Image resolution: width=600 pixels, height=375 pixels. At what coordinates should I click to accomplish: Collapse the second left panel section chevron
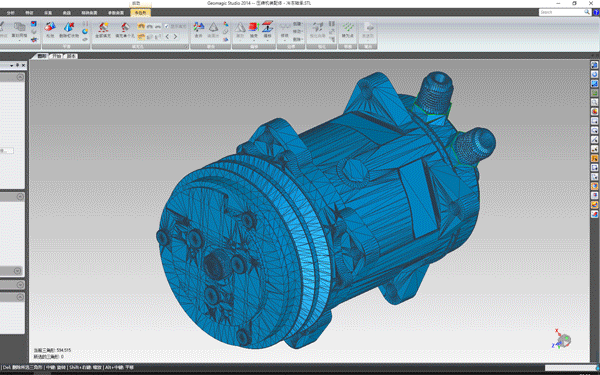(x=20, y=197)
